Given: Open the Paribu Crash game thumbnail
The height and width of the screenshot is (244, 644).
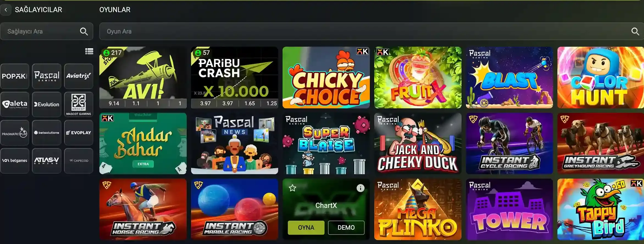Looking at the screenshot, I should (x=234, y=77).
